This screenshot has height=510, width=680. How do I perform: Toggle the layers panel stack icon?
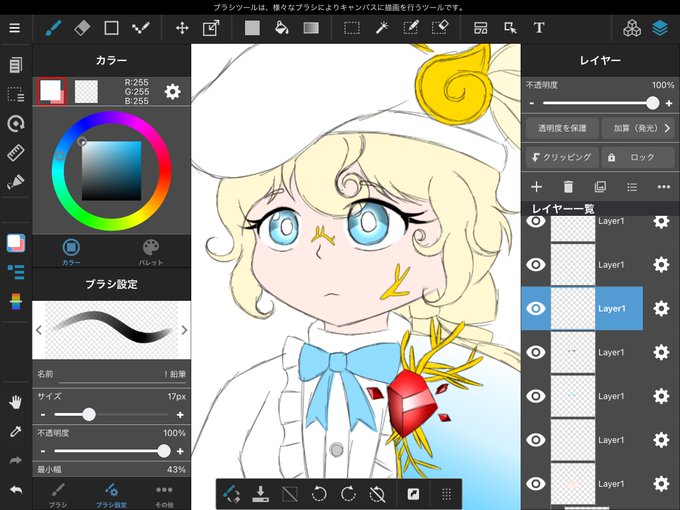660,28
